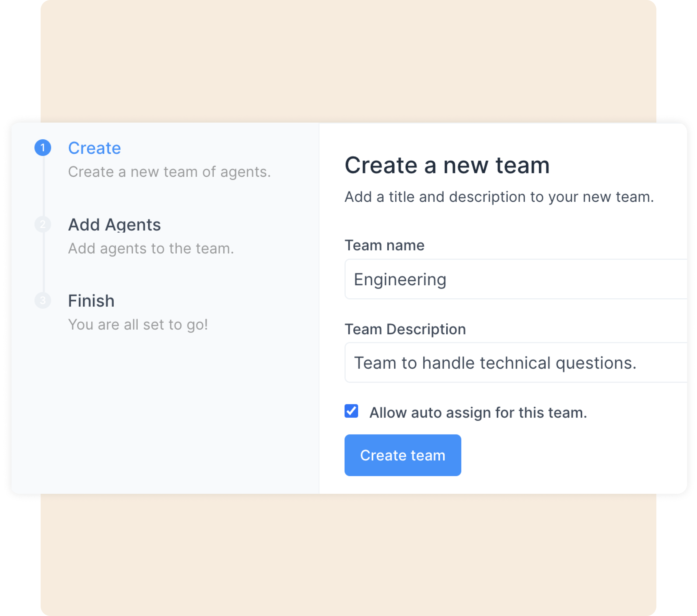The image size is (697, 616).
Task: Click the 'Add a title and description' subtitle
Action: coord(499,197)
